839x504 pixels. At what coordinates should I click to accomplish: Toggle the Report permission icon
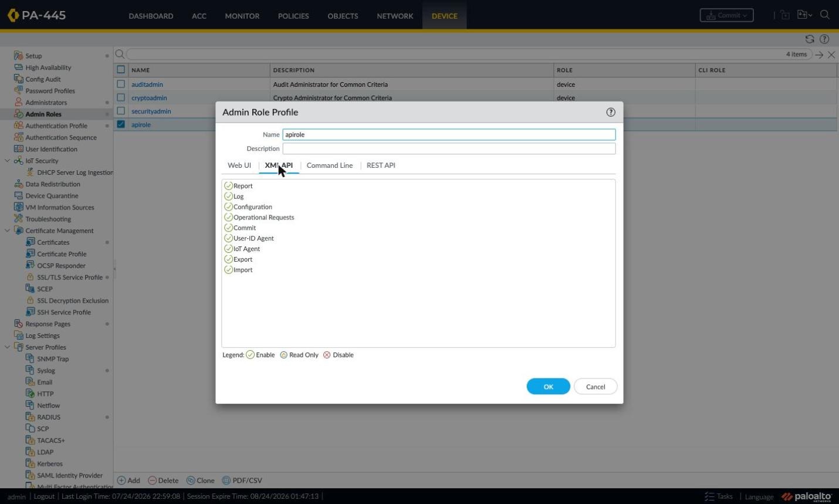click(x=229, y=186)
